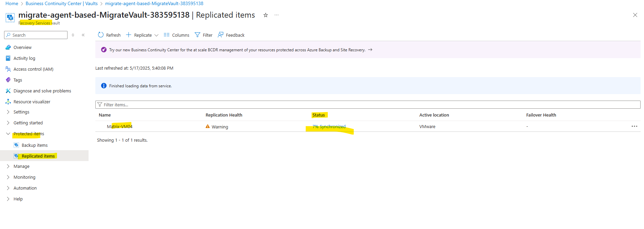Click the Overview cloud icon
Image resolution: width=644 pixels, height=229 pixels.
pos(8,48)
